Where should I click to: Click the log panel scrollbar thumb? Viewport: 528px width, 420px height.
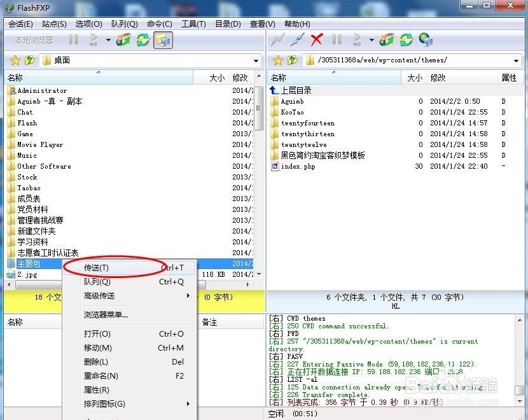(520, 390)
